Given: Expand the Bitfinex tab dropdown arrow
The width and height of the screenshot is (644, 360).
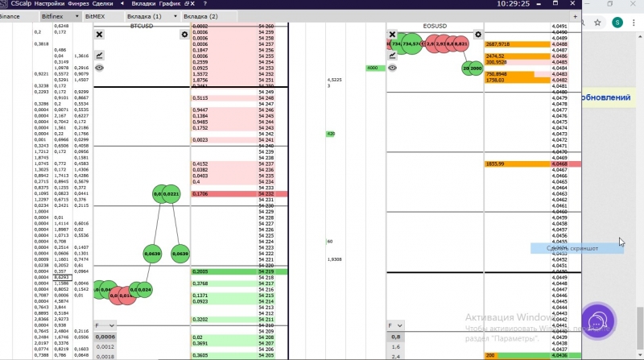Looking at the screenshot, I should [76, 16].
